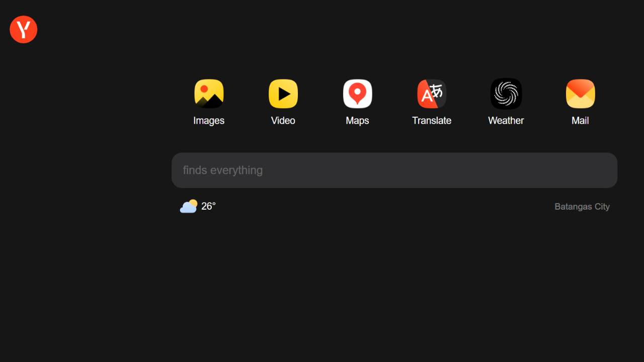Click the Images text label

(x=209, y=121)
